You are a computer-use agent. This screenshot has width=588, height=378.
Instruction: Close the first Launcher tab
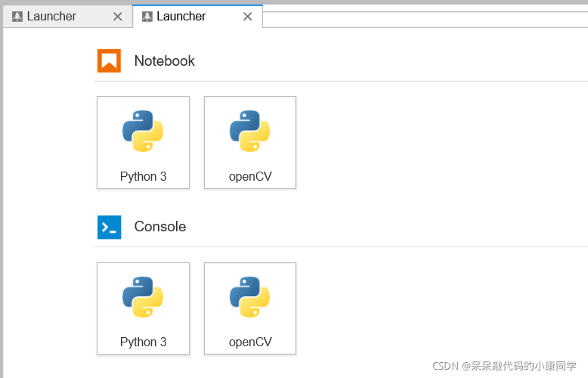point(118,17)
